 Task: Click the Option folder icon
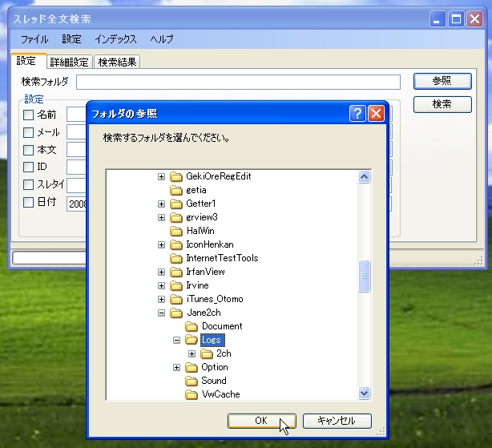(191, 367)
